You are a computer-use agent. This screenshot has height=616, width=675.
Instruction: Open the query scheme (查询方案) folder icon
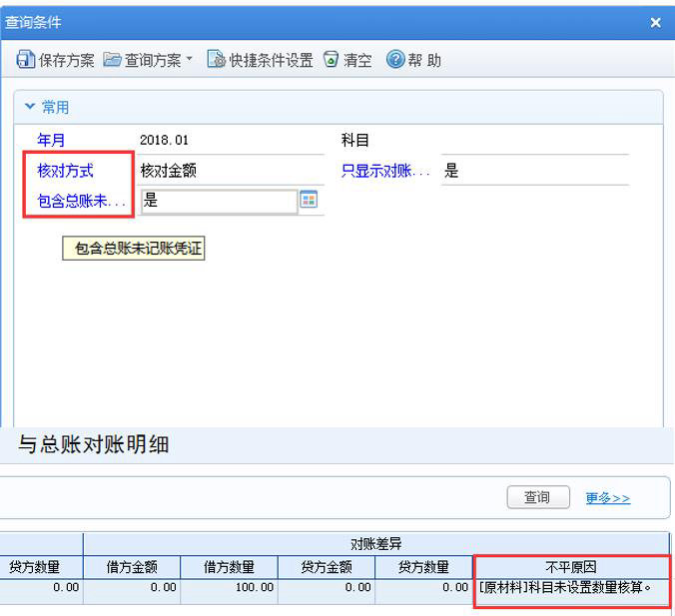click(113, 60)
